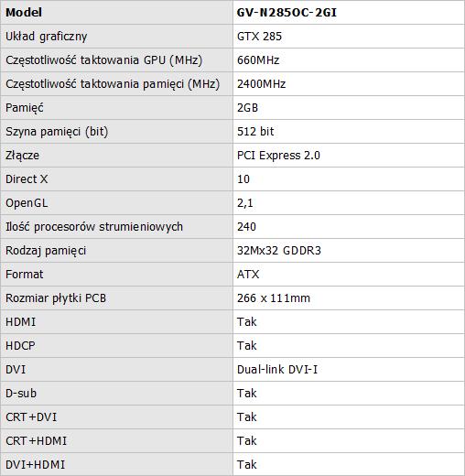Click the OpenGL row label
Image resolution: width=465 pixels, height=476 pixels.
(x=27, y=203)
